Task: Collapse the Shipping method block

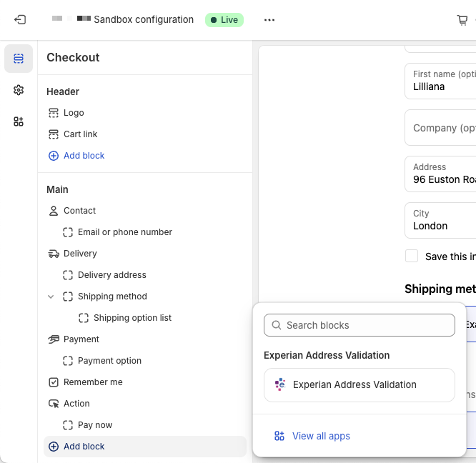Action: [x=51, y=297]
